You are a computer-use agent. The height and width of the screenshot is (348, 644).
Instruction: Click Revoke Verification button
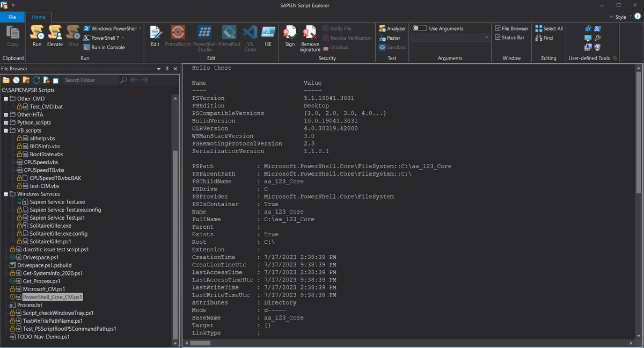(347, 38)
